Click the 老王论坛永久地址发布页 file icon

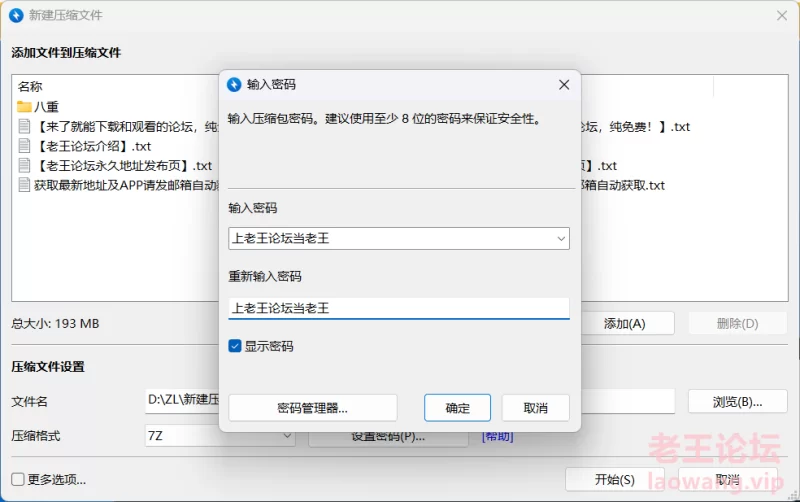(25, 166)
